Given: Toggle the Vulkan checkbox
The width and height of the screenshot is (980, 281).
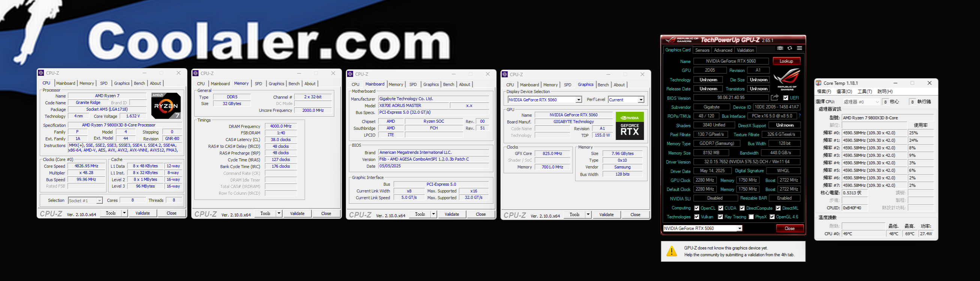Looking at the screenshot, I should click(697, 217).
